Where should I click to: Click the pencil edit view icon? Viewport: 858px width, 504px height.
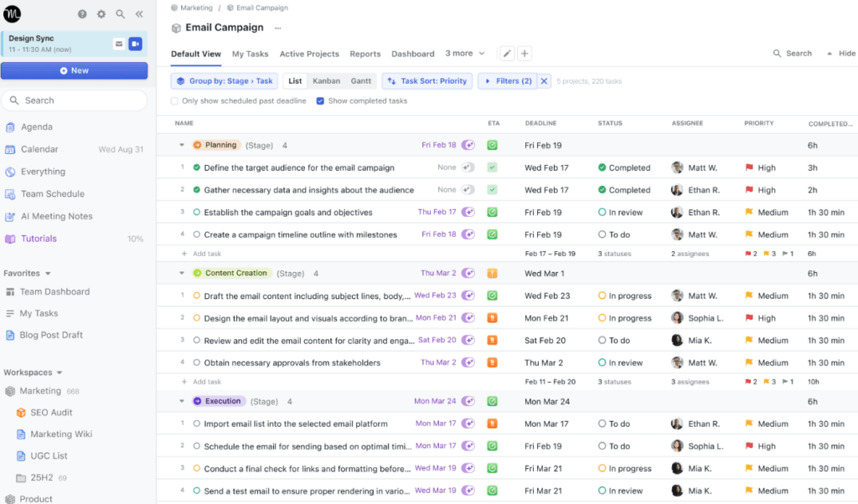(x=507, y=54)
